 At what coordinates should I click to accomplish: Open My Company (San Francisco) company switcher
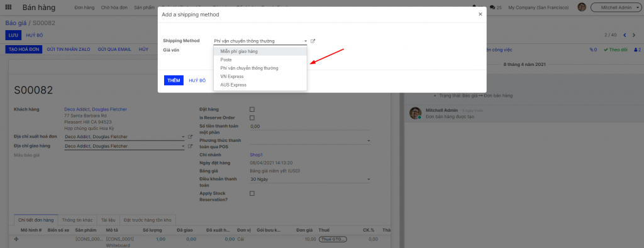[x=538, y=8]
